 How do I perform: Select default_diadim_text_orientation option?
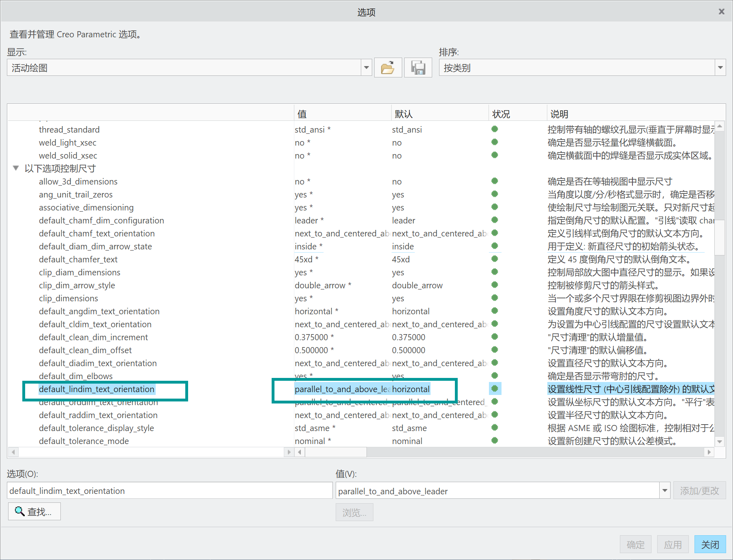pyautogui.click(x=98, y=363)
